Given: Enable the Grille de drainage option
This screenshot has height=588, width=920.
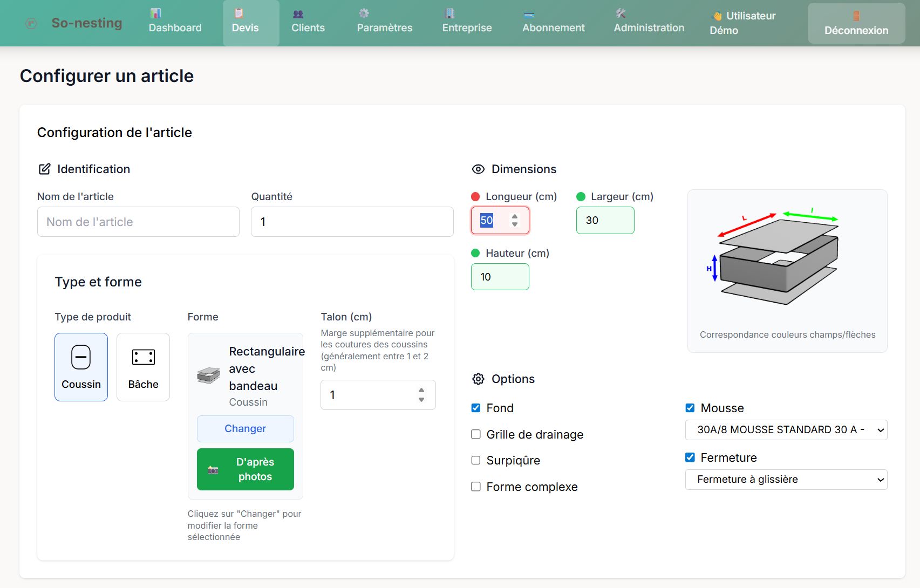Looking at the screenshot, I should pyautogui.click(x=476, y=434).
